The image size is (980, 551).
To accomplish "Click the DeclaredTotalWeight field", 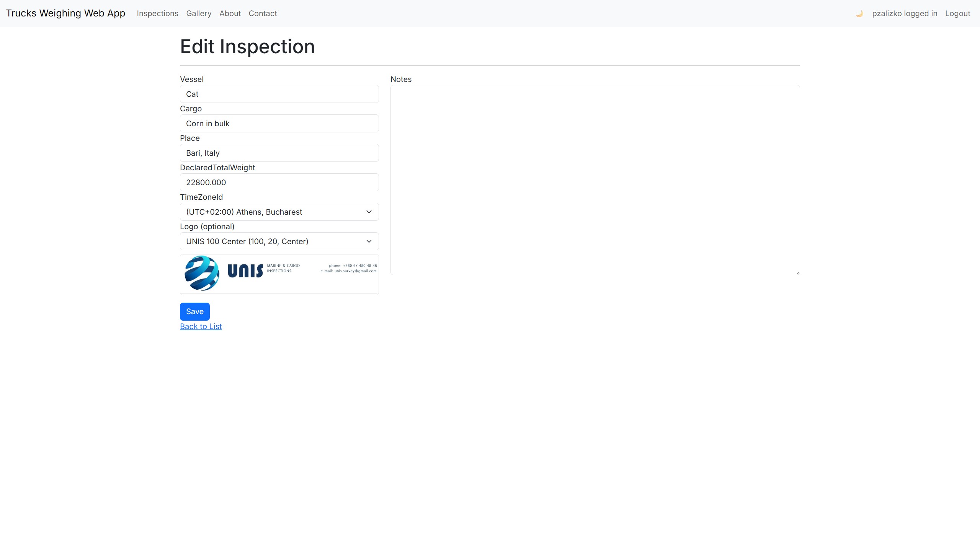I will tap(279, 183).
